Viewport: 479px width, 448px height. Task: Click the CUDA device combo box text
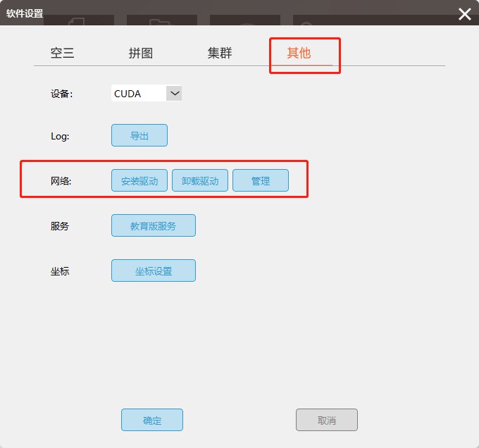(x=127, y=94)
